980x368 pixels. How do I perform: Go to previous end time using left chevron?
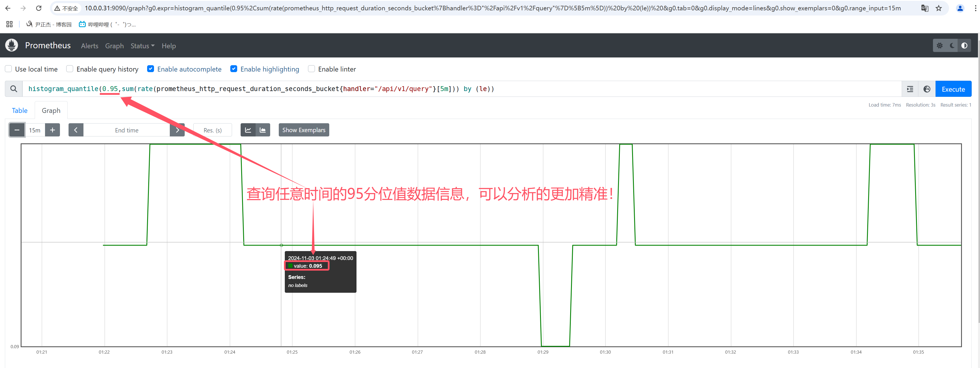pyautogui.click(x=76, y=130)
